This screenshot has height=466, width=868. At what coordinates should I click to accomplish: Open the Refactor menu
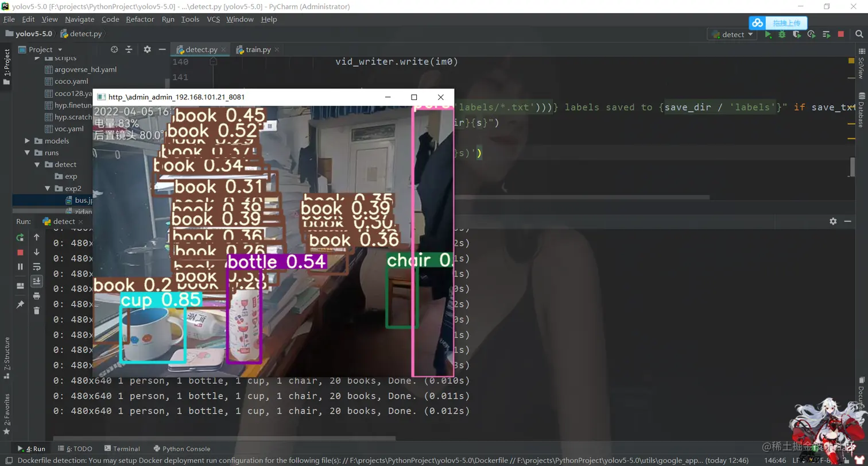[x=140, y=19]
